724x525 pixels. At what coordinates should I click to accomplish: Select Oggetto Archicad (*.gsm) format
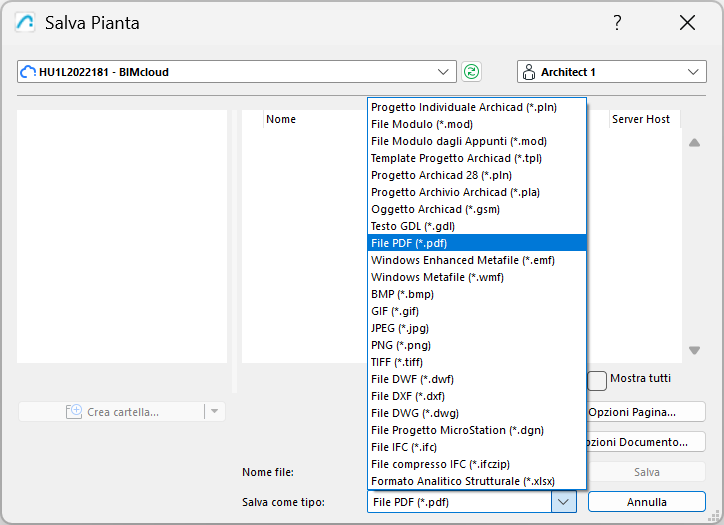coord(477,209)
